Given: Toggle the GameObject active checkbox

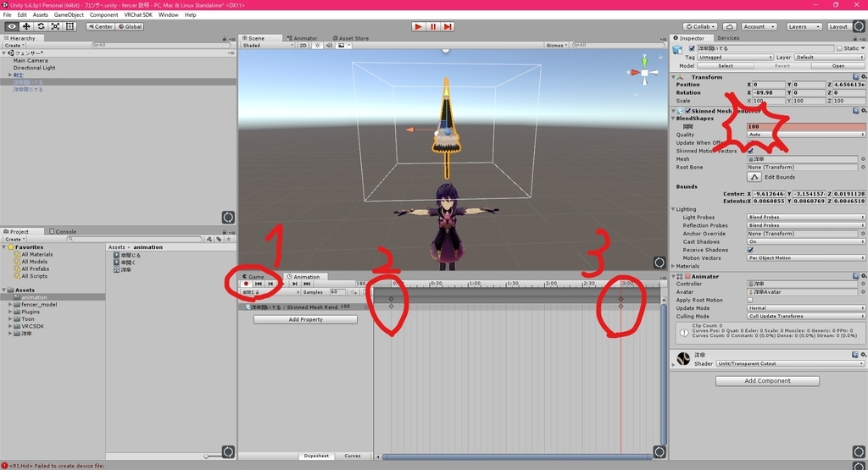Looking at the screenshot, I should pos(692,48).
